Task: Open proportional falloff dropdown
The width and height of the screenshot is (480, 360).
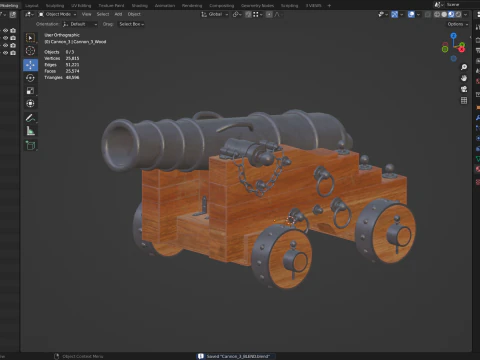Action: click(278, 14)
